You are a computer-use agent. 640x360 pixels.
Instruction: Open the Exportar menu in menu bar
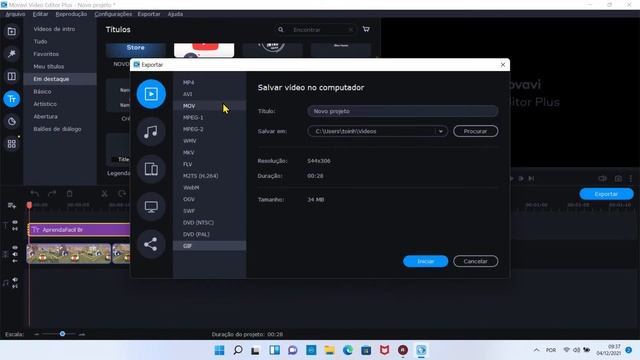(x=149, y=14)
